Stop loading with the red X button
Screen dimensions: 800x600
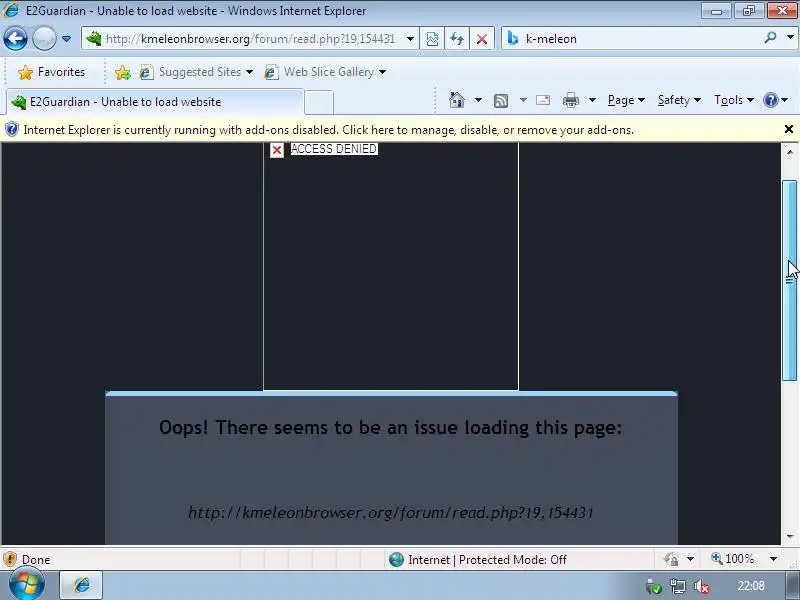tap(482, 39)
